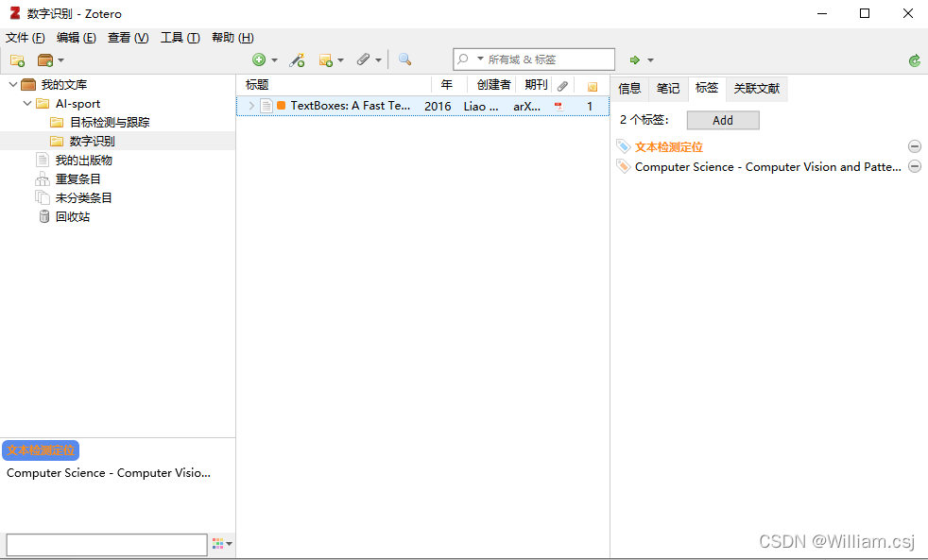The image size is (928, 560).
Task: Click the Add Item by Identifier wand
Action: 297,59
